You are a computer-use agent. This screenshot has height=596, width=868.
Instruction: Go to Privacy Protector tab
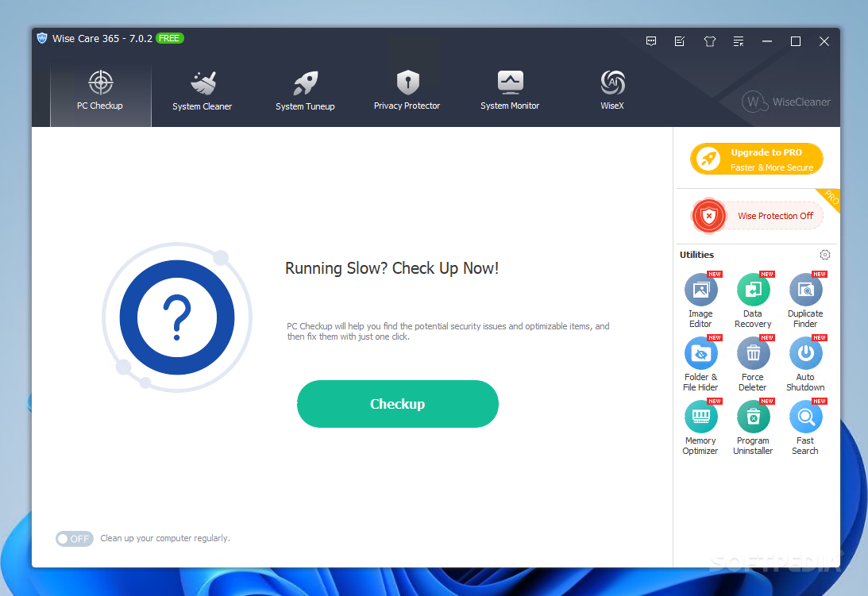point(407,92)
